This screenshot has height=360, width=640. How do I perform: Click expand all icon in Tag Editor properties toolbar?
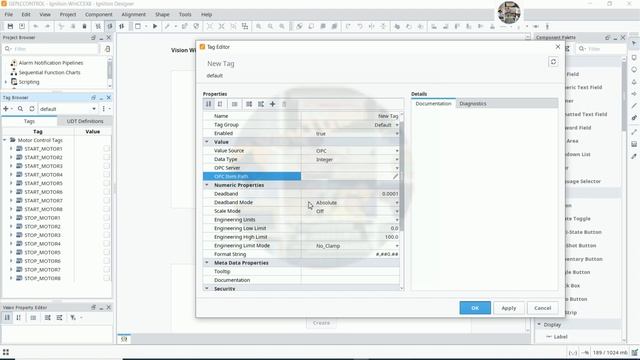[249, 104]
